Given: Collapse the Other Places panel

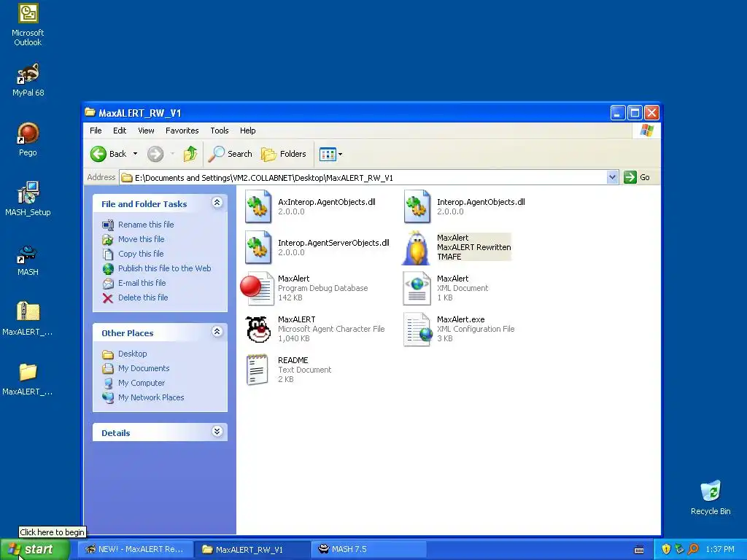Looking at the screenshot, I should point(217,332).
